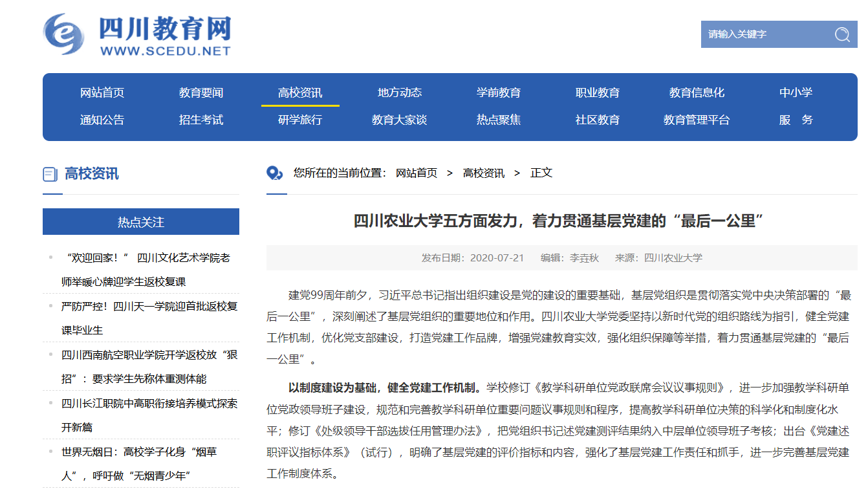868x491 pixels.
Task: Open the 地方动态 nav item
Action: [x=400, y=93]
